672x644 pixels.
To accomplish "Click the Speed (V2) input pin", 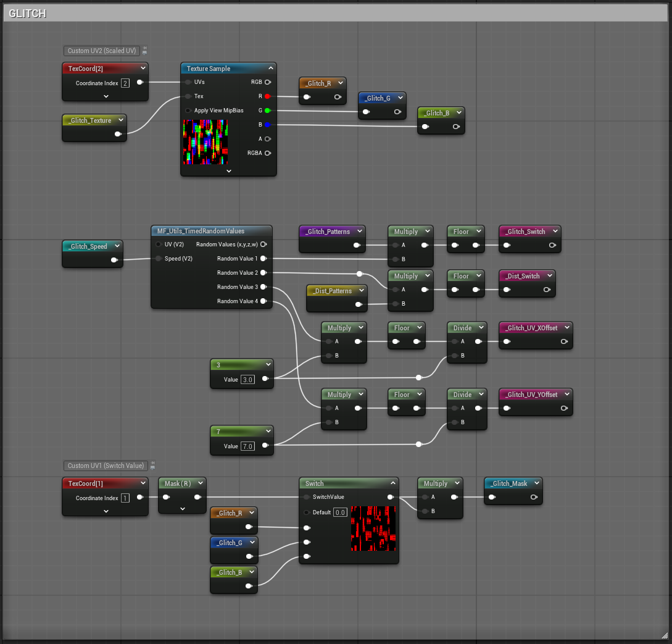I will [x=159, y=259].
